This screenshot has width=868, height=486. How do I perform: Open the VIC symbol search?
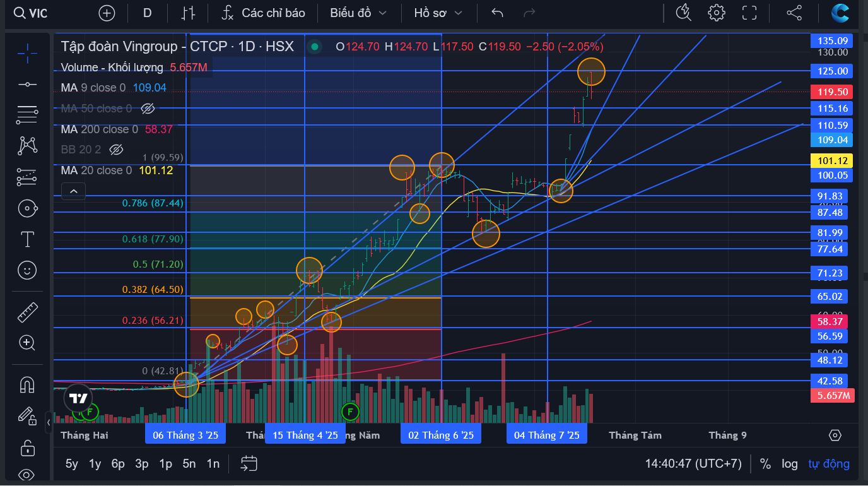(x=32, y=13)
